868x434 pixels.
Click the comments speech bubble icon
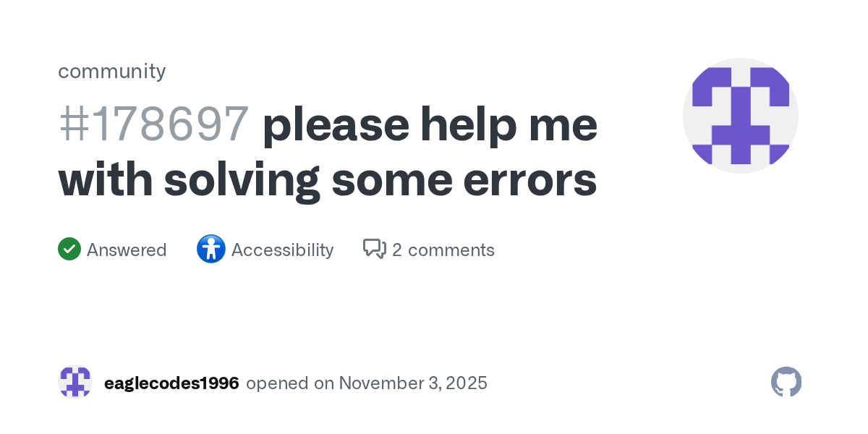tap(374, 250)
